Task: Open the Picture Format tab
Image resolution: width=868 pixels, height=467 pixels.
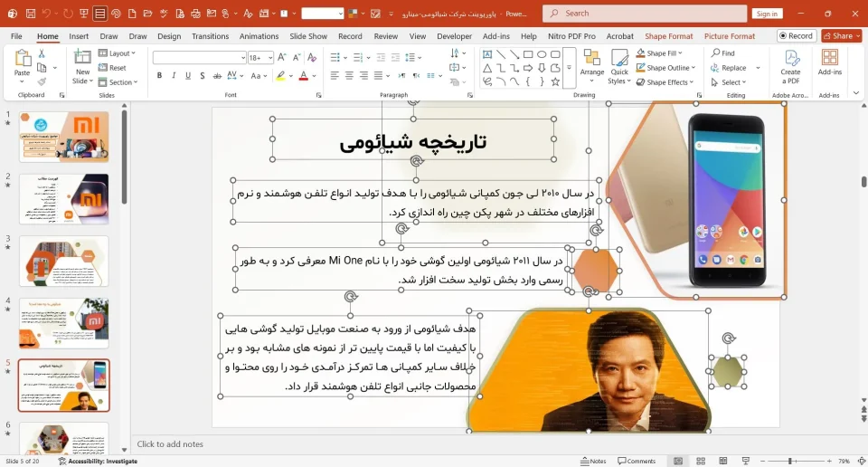Action: (729, 36)
